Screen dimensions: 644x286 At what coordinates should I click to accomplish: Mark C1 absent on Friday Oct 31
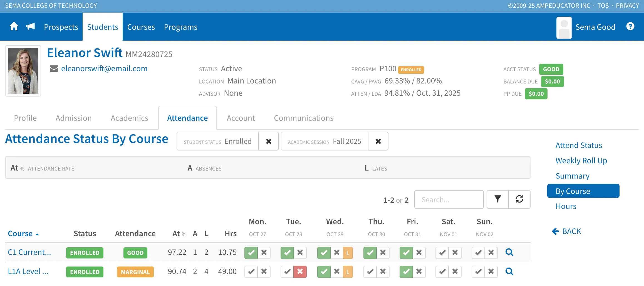(x=419, y=253)
